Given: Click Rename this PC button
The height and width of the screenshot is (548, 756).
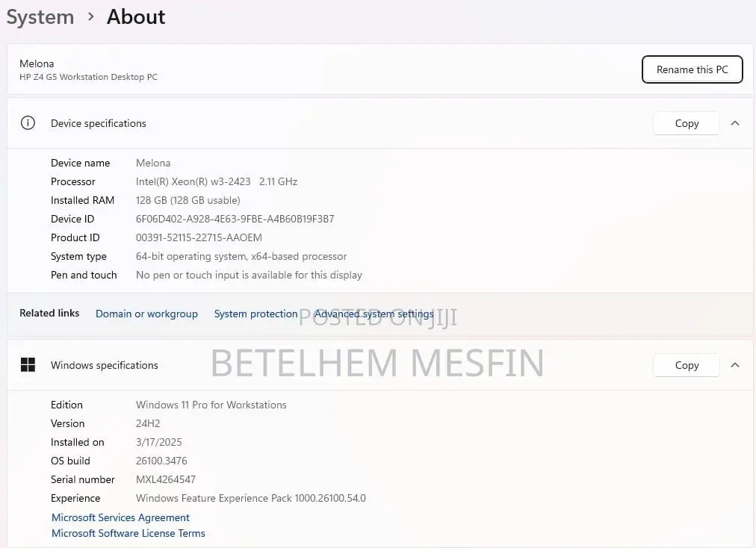Looking at the screenshot, I should (x=692, y=69).
